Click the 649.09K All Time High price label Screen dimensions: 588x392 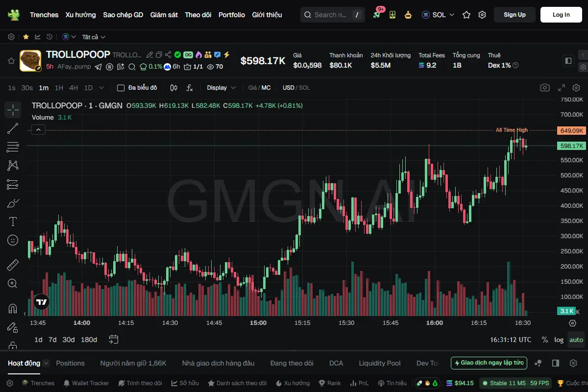tap(571, 130)
